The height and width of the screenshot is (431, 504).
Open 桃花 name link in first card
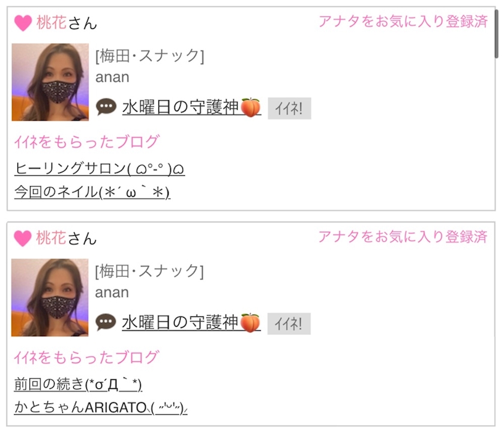(52, 23)
